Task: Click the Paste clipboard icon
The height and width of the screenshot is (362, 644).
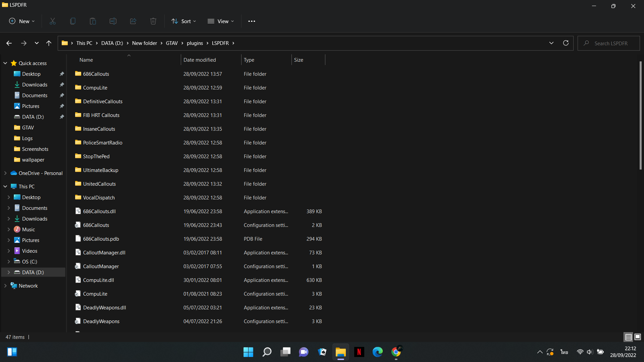Action: point(93,21)
